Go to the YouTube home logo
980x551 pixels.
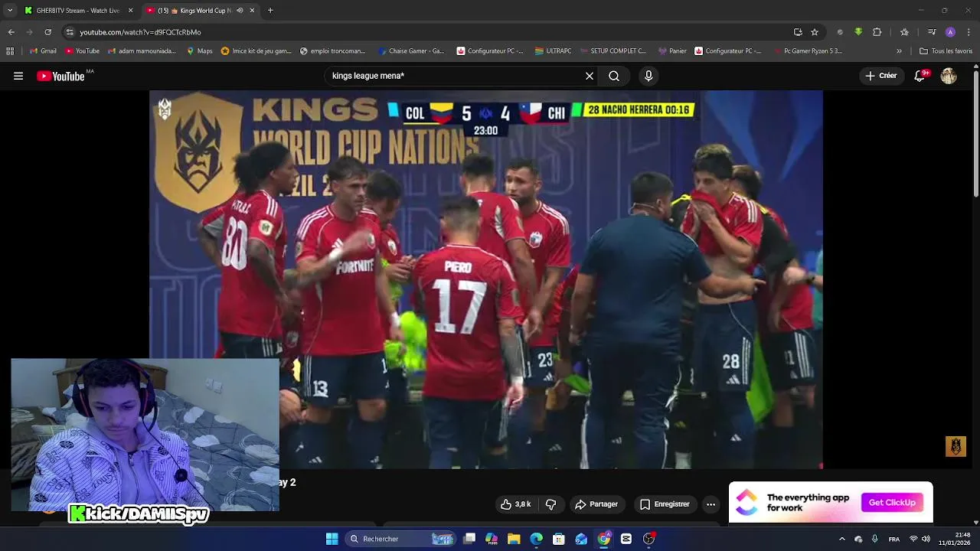click(x=60, y=76)
